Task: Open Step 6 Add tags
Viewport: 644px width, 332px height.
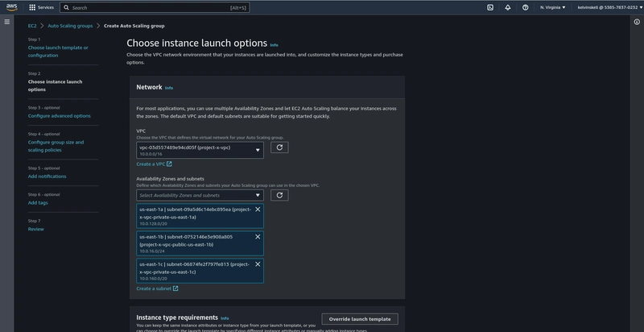Action: coord(38,202)
